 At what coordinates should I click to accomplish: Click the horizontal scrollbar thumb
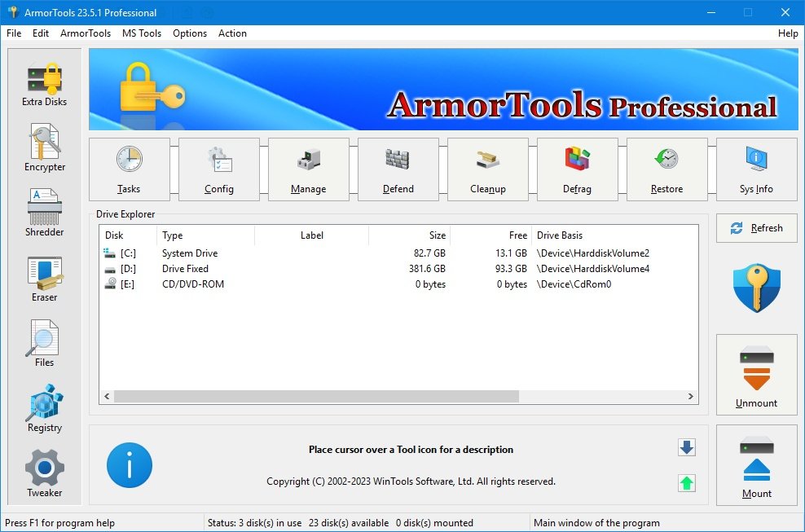tap(316, 397)
